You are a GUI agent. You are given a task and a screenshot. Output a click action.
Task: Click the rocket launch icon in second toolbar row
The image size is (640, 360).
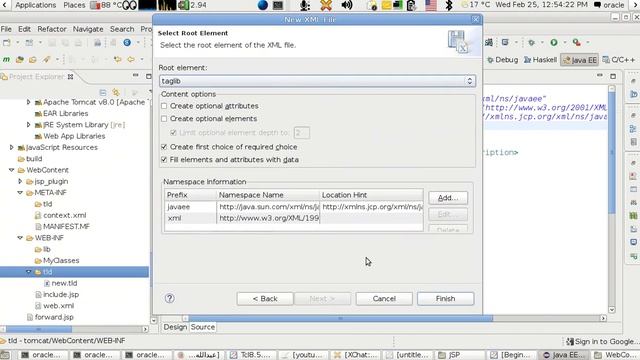[x=46, y=60]
